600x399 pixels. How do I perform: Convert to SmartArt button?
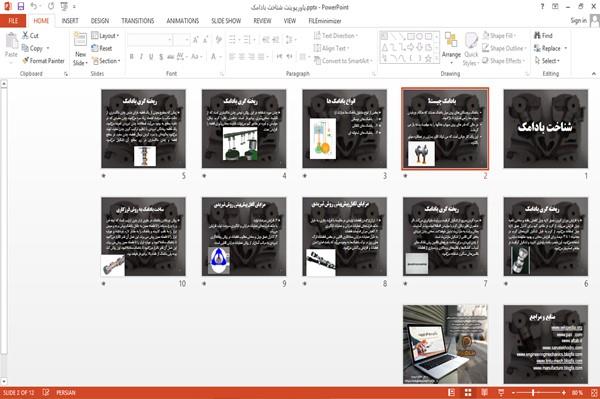point(343,60)
